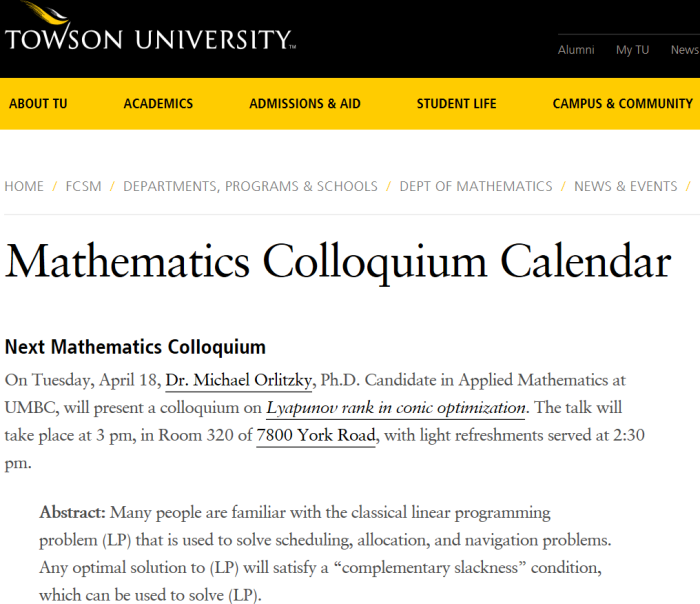Open the My TU link
The height and width of the screenshot is (604, 700).
[x=632, y=50]
